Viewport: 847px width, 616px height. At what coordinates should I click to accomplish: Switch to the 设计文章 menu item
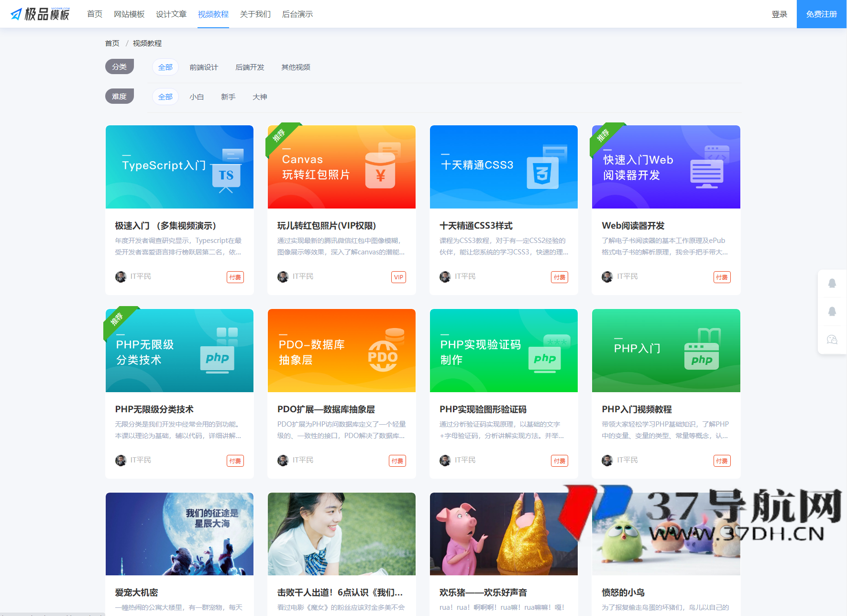click(x=171, y=14)
